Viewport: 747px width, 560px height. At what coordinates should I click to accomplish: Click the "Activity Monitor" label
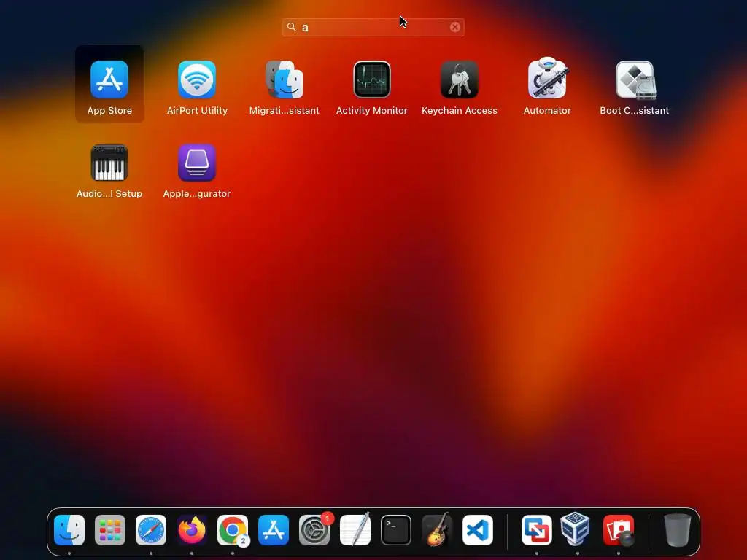(372, 111)
